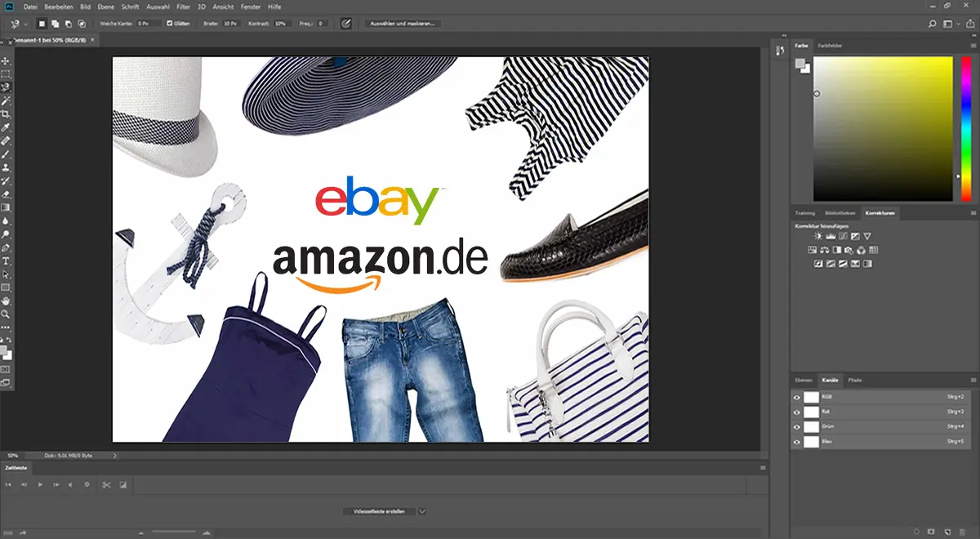The image size is (980, 539).
Task: Select the Clone Stamp tool
Action: pos(6,167)
